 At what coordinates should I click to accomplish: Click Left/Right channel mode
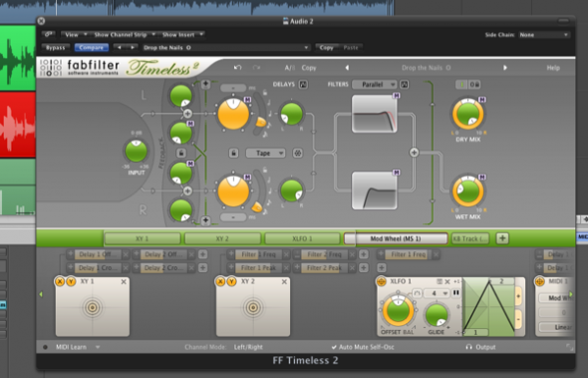coord(248,347)
